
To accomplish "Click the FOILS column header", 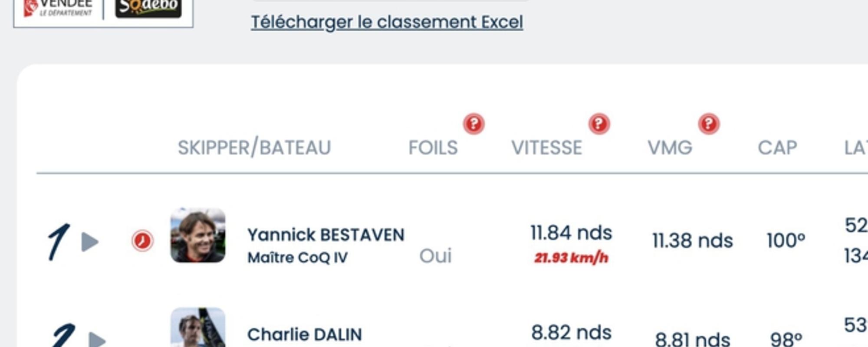I will (x=433, y=148).
